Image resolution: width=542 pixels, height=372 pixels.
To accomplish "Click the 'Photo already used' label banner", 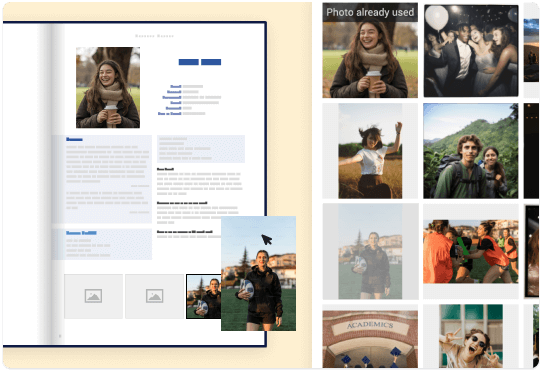I will pos(370,12).
